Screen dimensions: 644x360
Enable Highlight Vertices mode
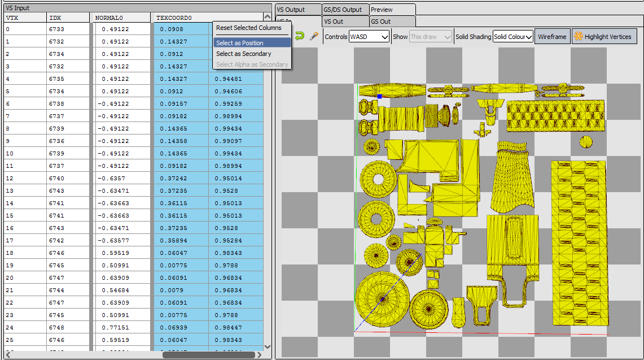[604, 36]
